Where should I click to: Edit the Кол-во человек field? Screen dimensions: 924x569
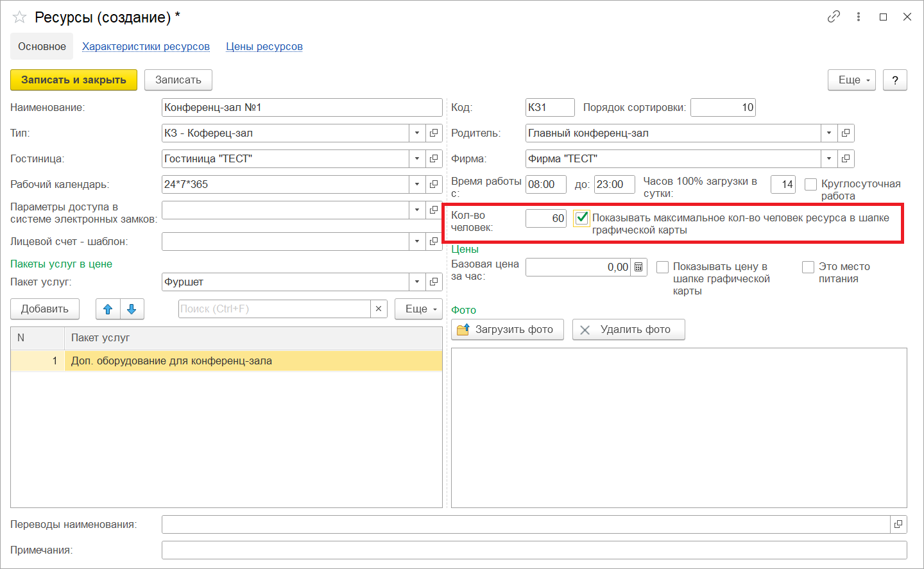click(x=546, y=218)
